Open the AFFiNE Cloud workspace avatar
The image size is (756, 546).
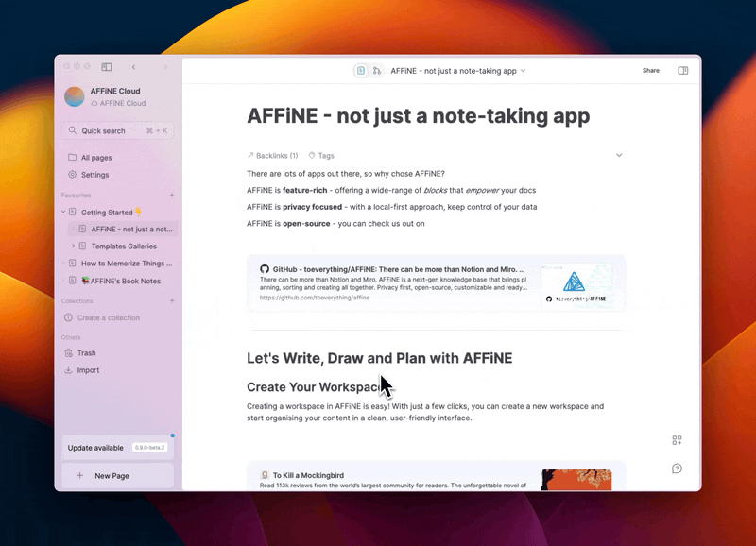[x=75, y=96]
